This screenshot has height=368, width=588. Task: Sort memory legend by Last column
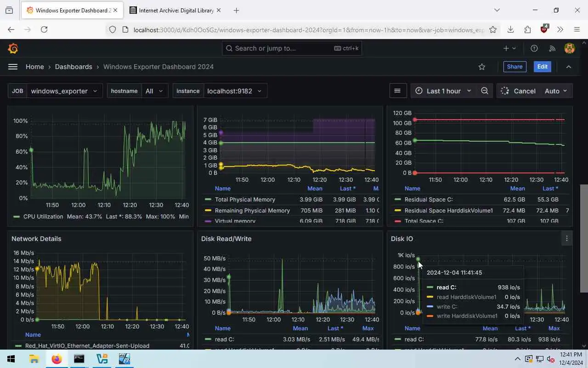click(348, 189)
